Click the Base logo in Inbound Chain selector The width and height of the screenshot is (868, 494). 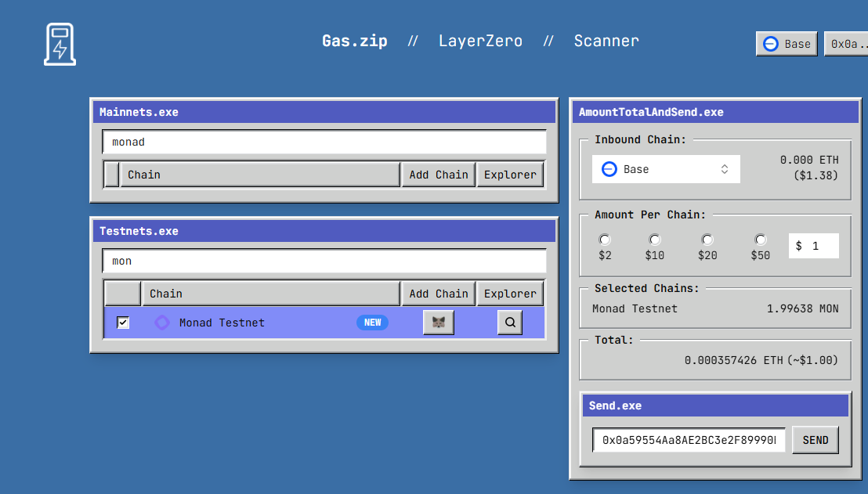609,169
